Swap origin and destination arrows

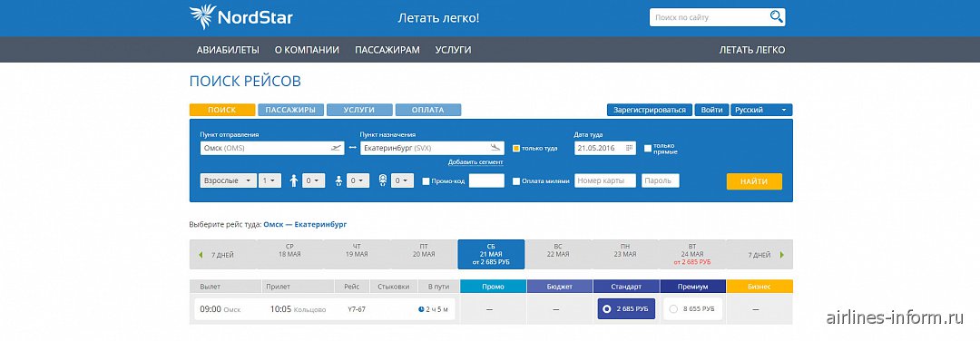click(352, 148)
